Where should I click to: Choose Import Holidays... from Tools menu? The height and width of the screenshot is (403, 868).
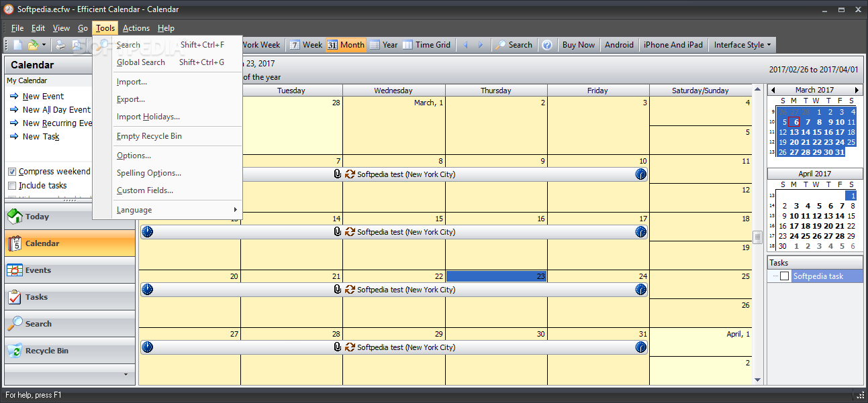coord(167,117)
